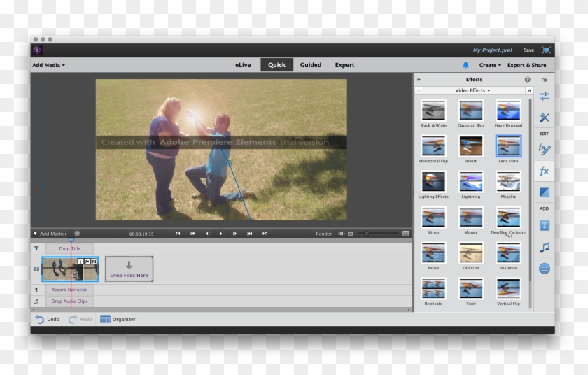Select the Old Film effect thumbnail
Image resolution: width=588 pixels, height=375 pixels.
(471, 253)
